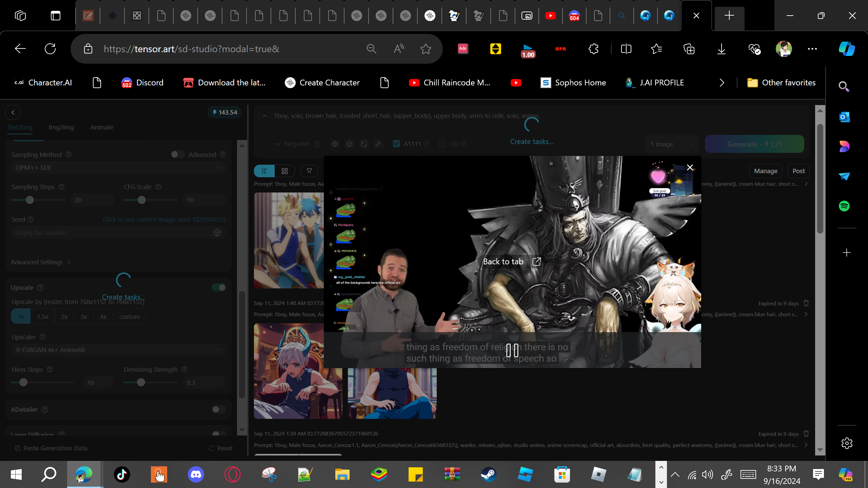Open the Downloads toolbar icon

click(721, 49)
